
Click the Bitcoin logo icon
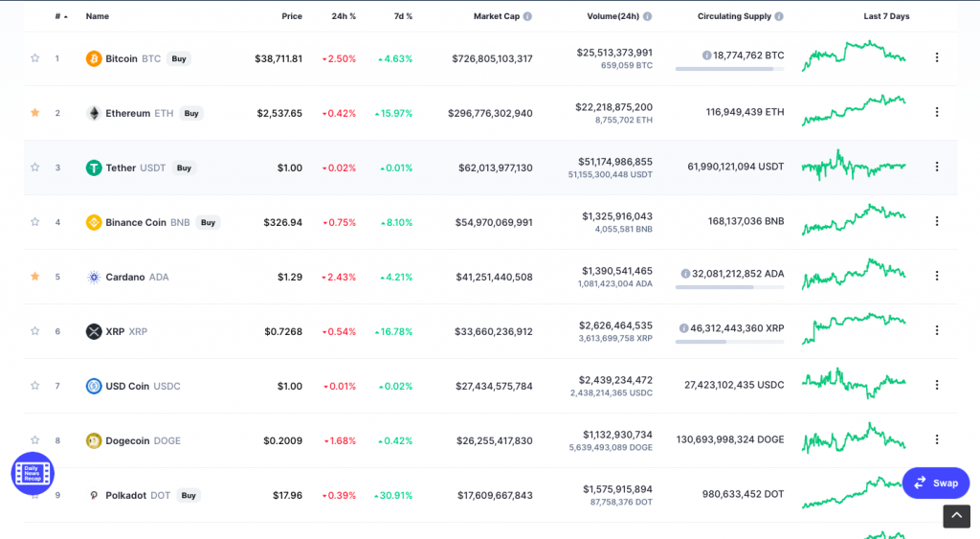pos(94,58)
